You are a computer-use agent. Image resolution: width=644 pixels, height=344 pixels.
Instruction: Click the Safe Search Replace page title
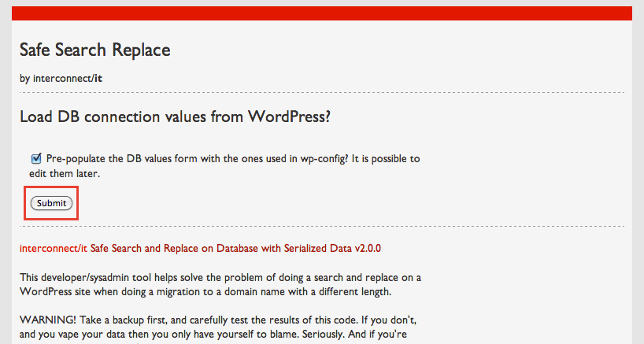(95, 50)
